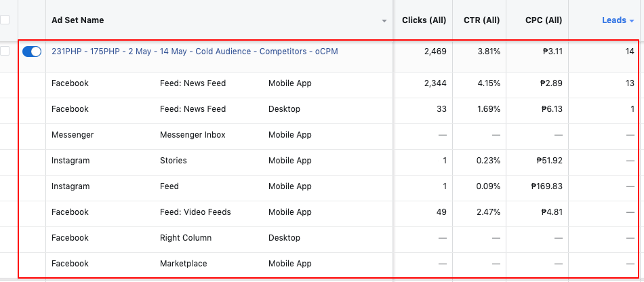Click the Feed: Video Feeds placement cell
The image size is (644, 282).
click(x=195, y=212)
